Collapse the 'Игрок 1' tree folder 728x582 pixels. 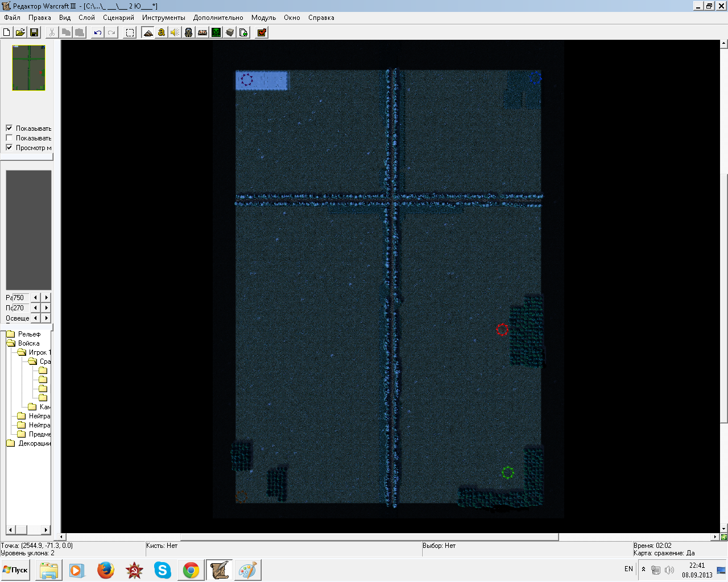point(22,352)
